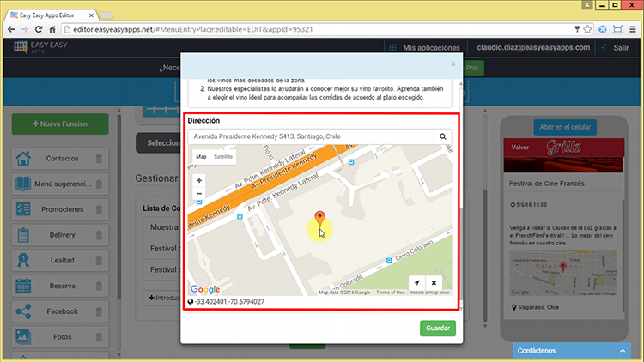The height and width of the screenshot is (362, 644).
Task: Click the Abrir en el celular button
Action: (x=563, y=126)
